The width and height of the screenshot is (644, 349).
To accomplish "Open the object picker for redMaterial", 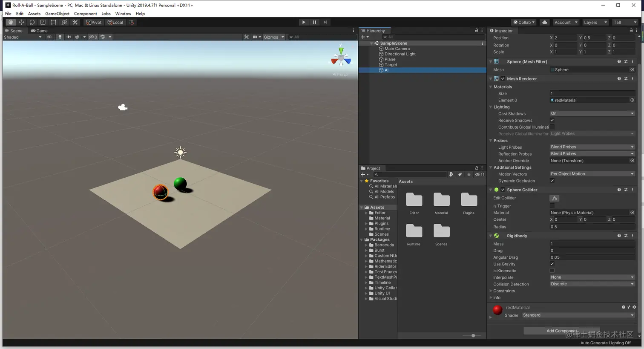I will pos(632,100).
